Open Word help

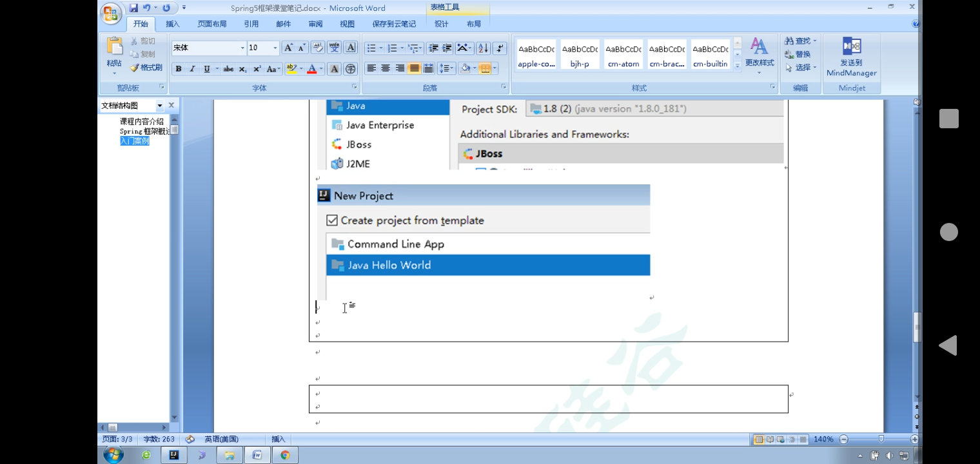(916, 24)
